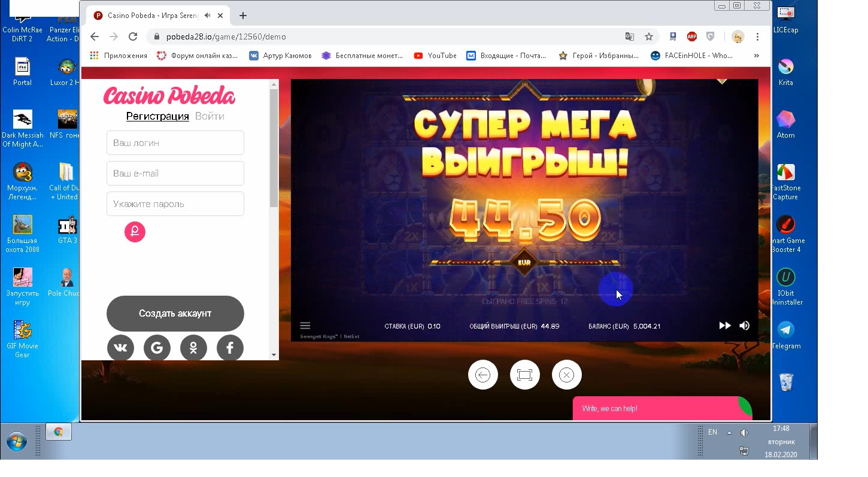Open the FastStone Capture desktop shortcut
This screenshot has height=477, width=868.
[785, 182]
